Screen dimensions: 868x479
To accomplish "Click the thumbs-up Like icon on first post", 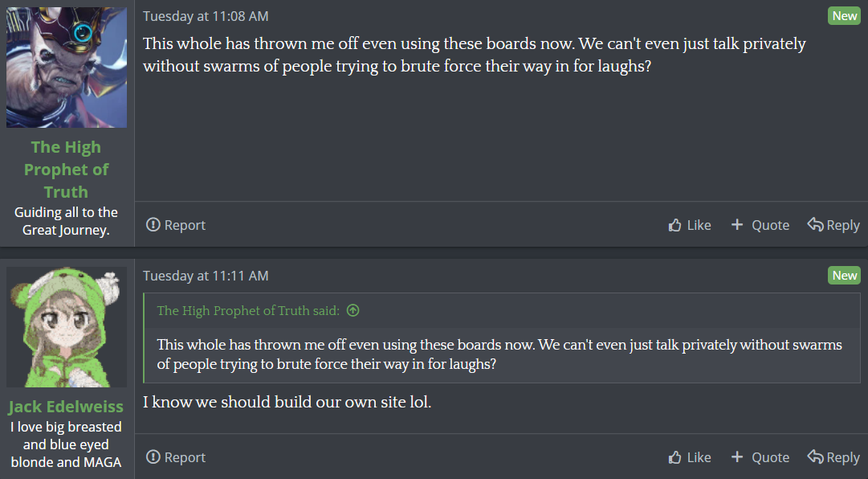I will (674, 225).
